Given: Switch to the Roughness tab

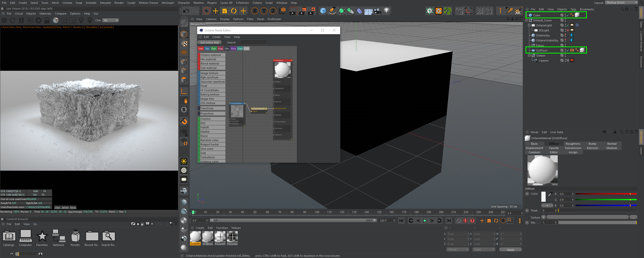Looking at the screenshot, I should click(x=573, y=144).
